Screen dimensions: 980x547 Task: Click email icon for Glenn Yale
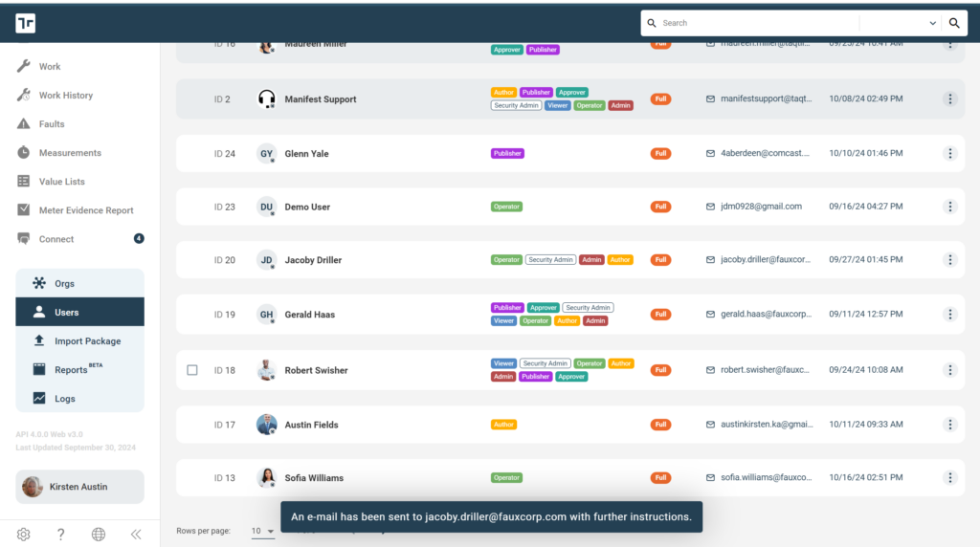pyautogui.click(x=710, y=153)
